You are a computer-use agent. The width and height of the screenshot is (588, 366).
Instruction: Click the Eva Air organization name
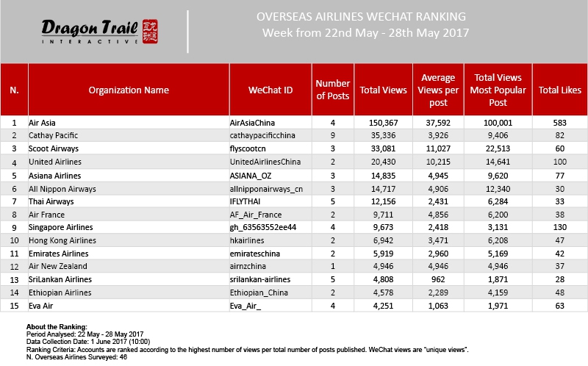[x=41, y=306]
